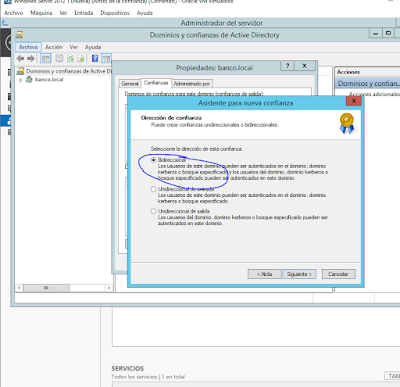The width and height of the screenshot is (400, 387).
Task: Open the Ver menu in the MMC console
Action: point(74,47)
